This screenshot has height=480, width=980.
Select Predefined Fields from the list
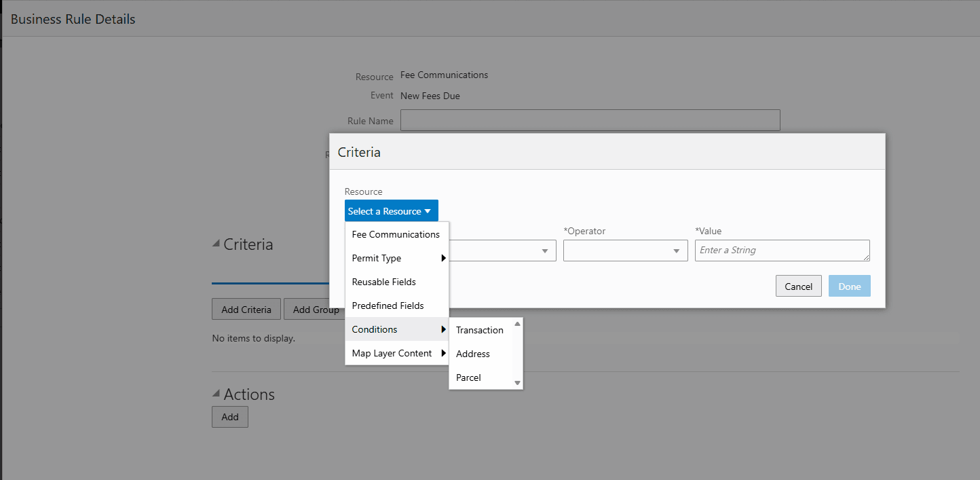pyautogui.click(x=388, y=306)
